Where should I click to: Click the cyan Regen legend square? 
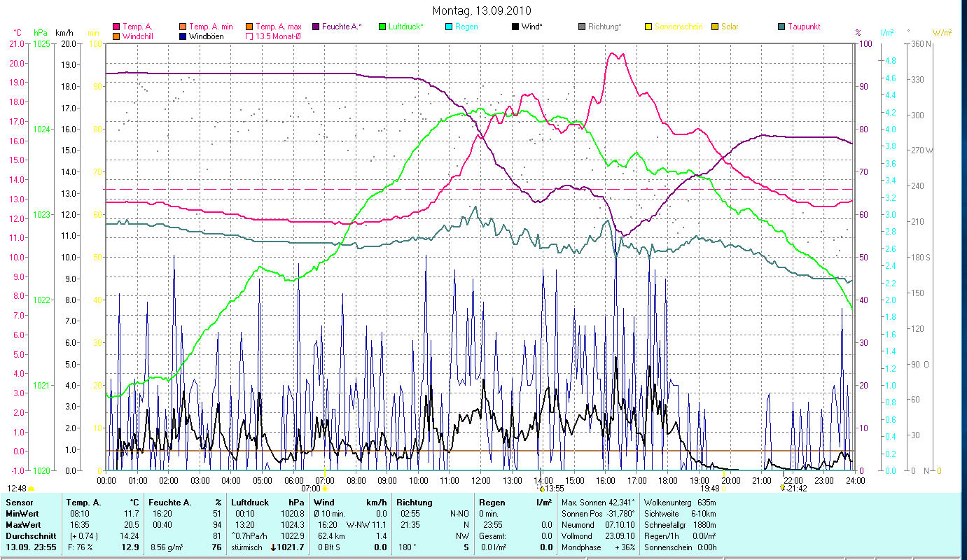coord(450,27)
